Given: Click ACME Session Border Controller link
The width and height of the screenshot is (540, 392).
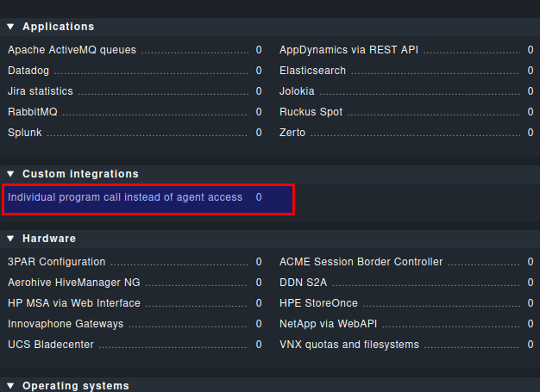Looking at the screenshot, I should pyautogui.click(x=361, y=262).
